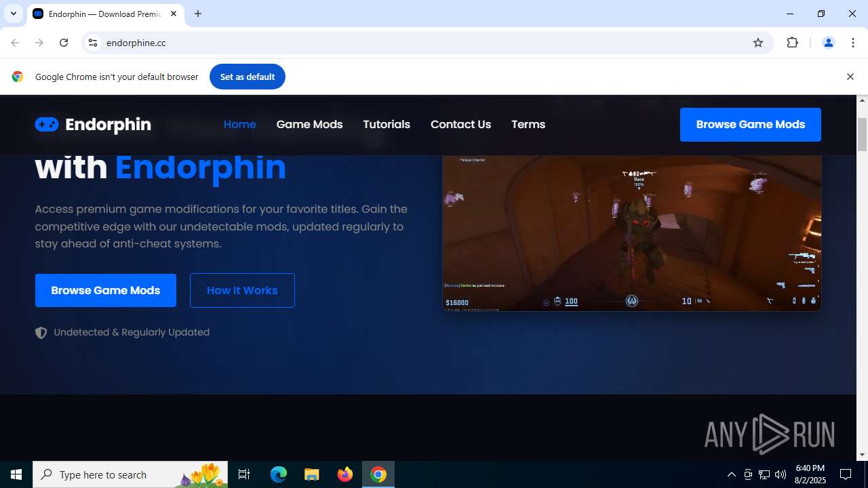Click the shield icon beside Undetected text

point(41,333)
